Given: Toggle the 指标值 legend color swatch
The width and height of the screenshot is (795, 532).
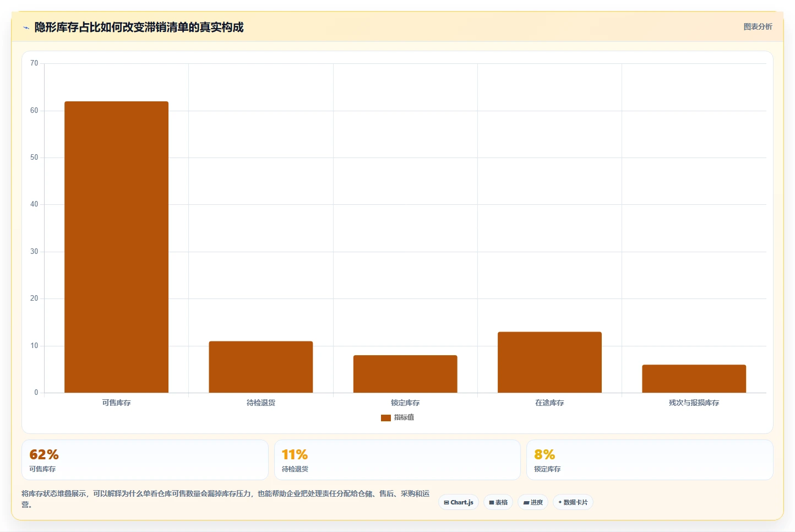Looking at the screenshot, I should point(385,418).
